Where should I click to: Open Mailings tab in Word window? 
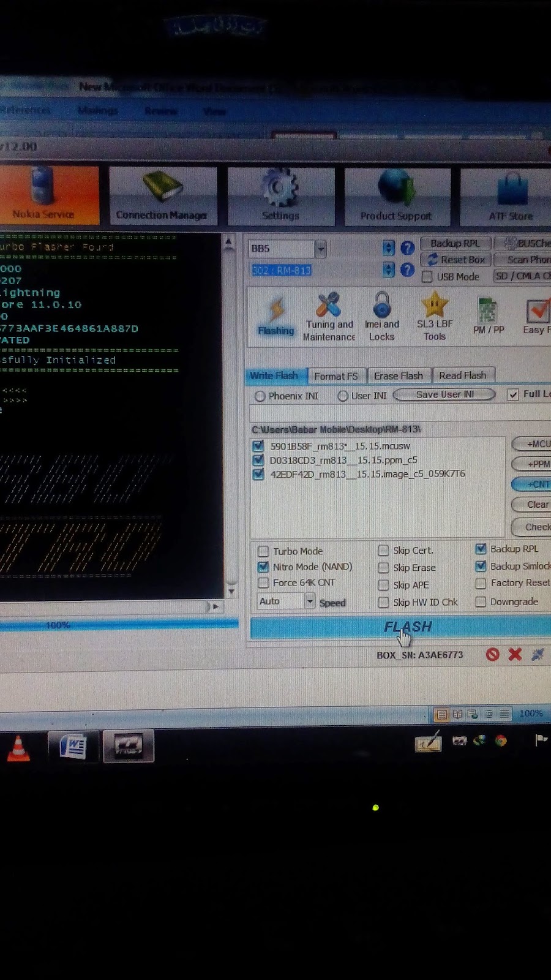97,110
